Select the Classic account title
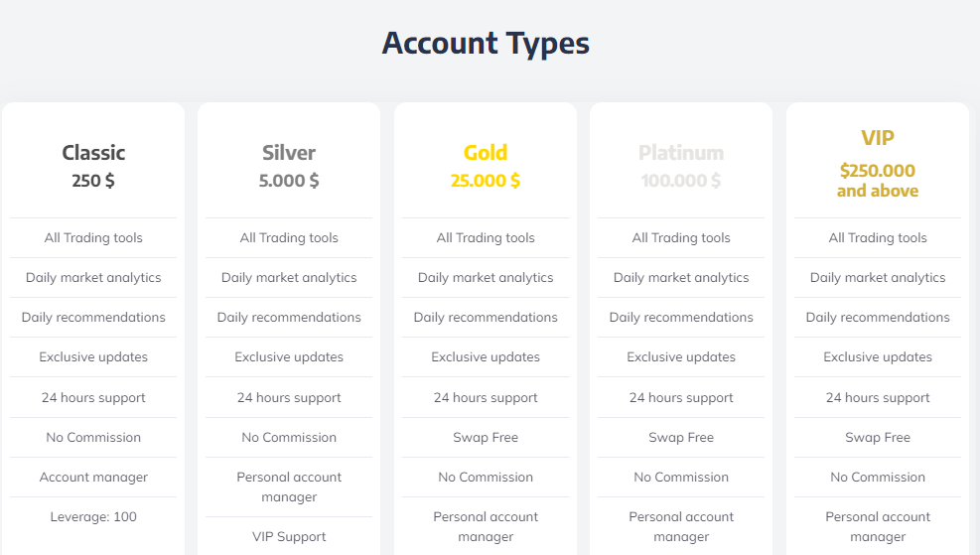 93,153
